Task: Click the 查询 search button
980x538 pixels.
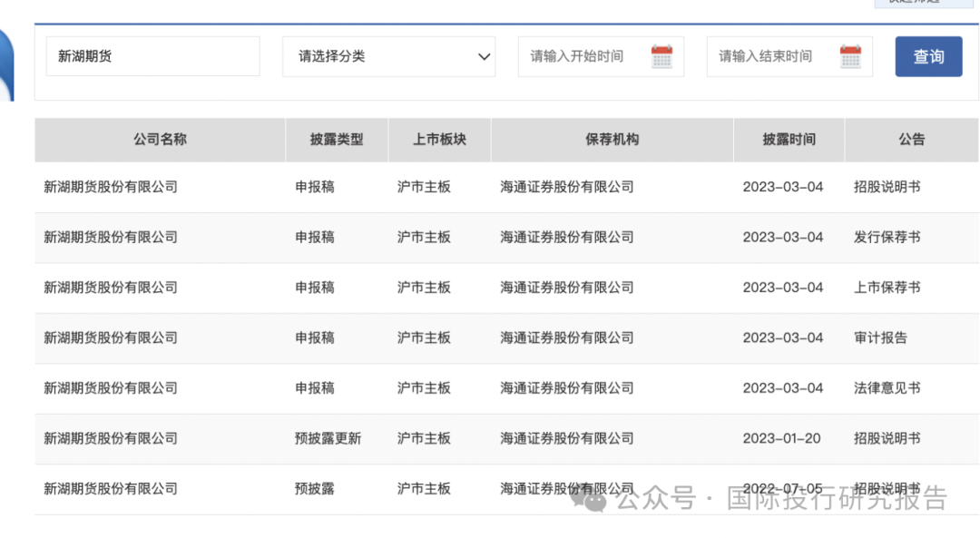Action: pos(928,56)
